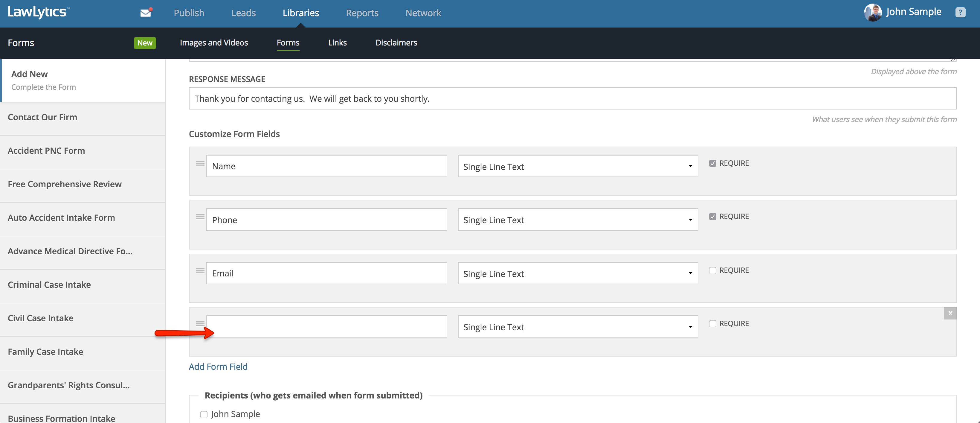Viewport: 980px width, 423px height.
Task: Click the empty new field label input
Action: (326, 327)
